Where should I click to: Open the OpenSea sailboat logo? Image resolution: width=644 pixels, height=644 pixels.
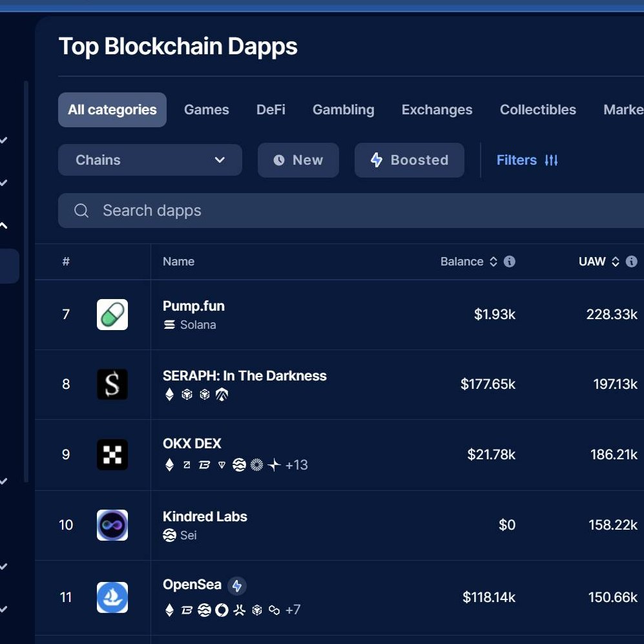[x=112, y=597]
